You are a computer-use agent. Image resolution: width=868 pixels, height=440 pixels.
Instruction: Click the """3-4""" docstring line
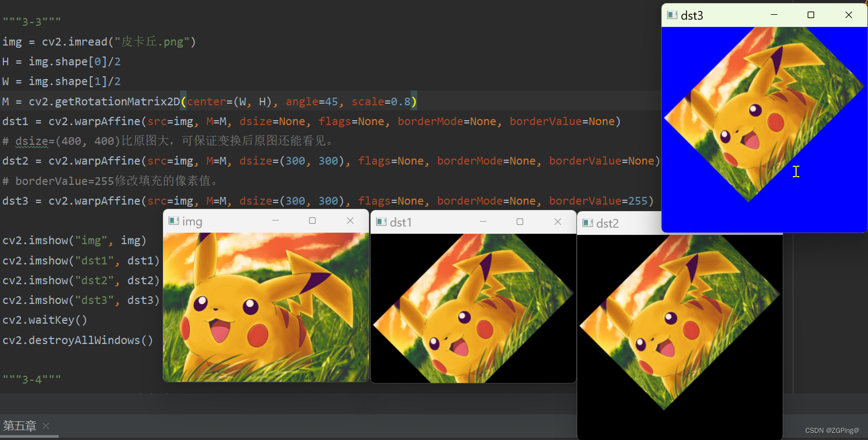coord(32,379)
